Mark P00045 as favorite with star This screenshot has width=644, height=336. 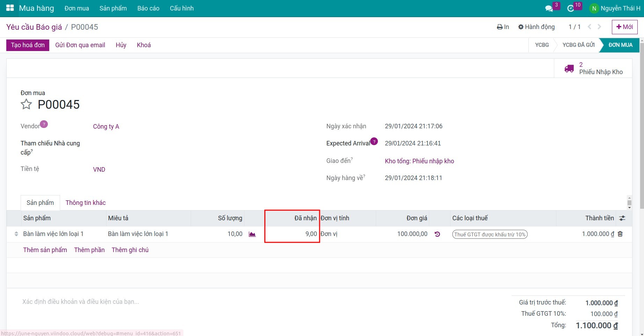point(26,104)
